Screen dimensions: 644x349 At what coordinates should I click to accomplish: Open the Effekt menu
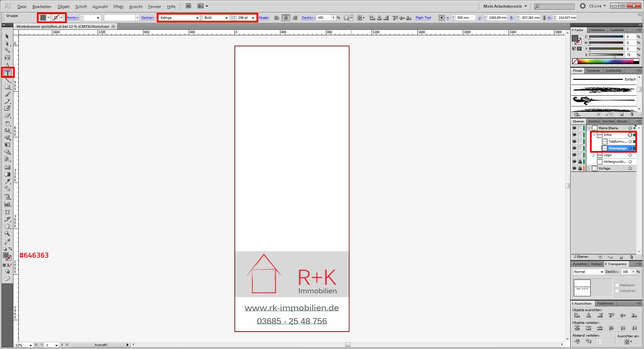[118, 6]
